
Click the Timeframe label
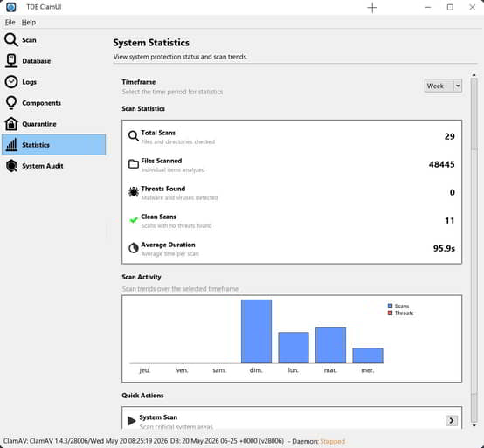pos(139,82)
